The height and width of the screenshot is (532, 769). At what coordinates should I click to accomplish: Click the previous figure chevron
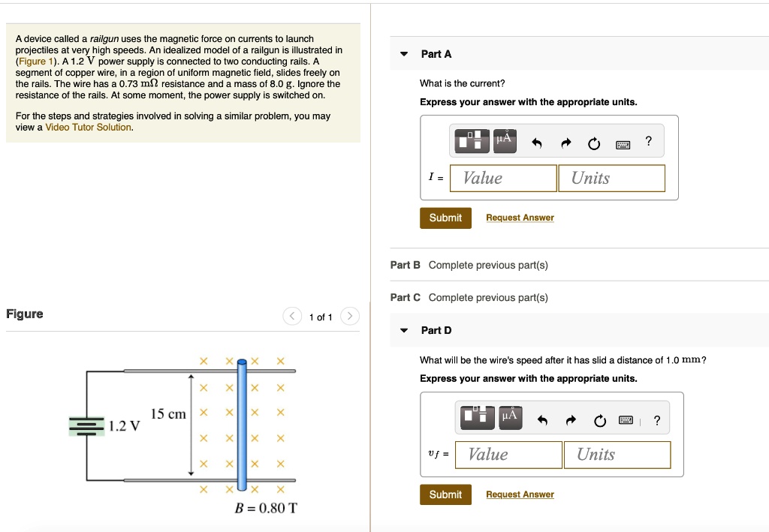[292, 316]
